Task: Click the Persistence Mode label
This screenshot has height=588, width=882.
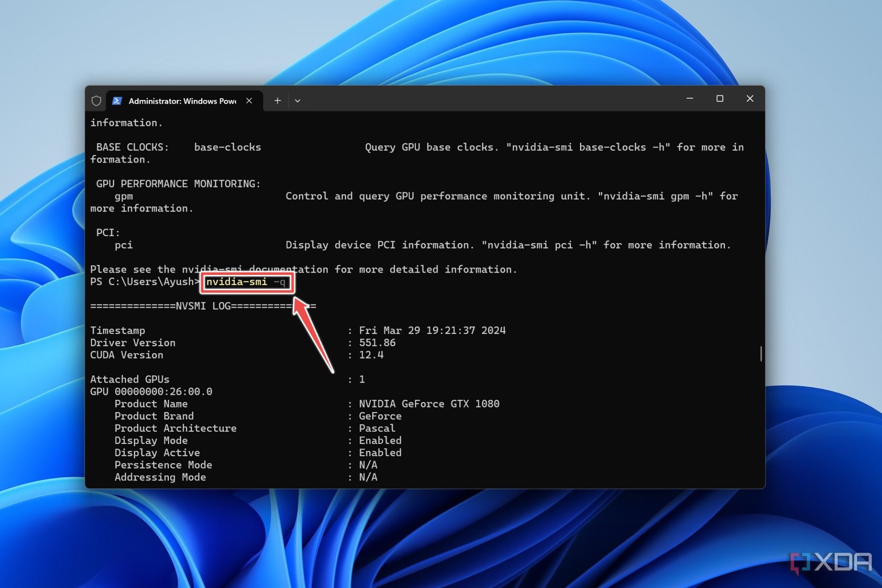Action: (x=163, y=465)
